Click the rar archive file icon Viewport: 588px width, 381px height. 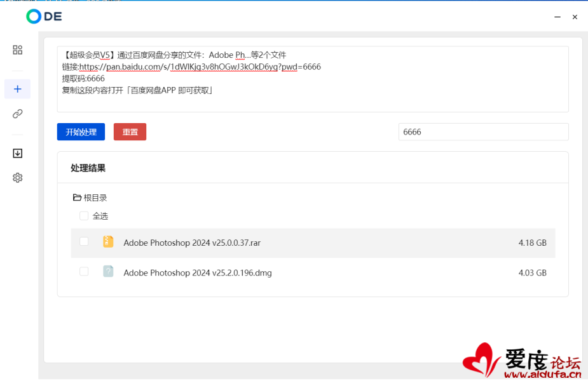[x=108, y=242]
